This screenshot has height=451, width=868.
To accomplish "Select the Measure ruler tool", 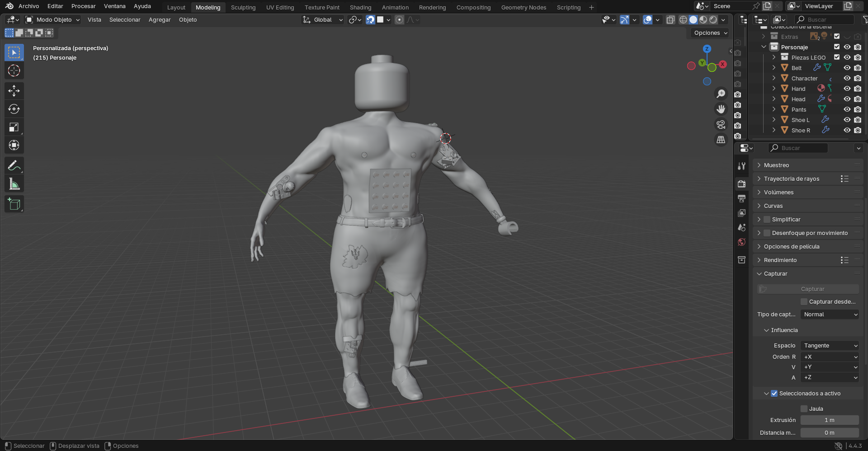I will 14,184.
